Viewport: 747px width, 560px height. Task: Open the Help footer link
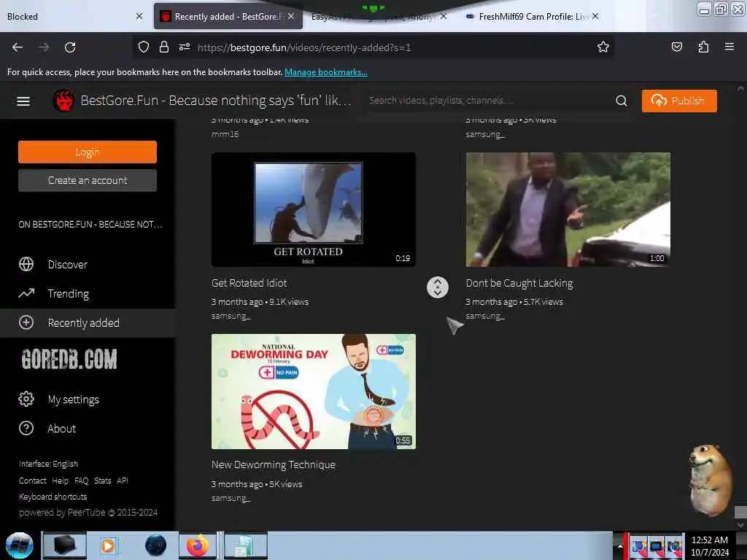click(60, 481)
